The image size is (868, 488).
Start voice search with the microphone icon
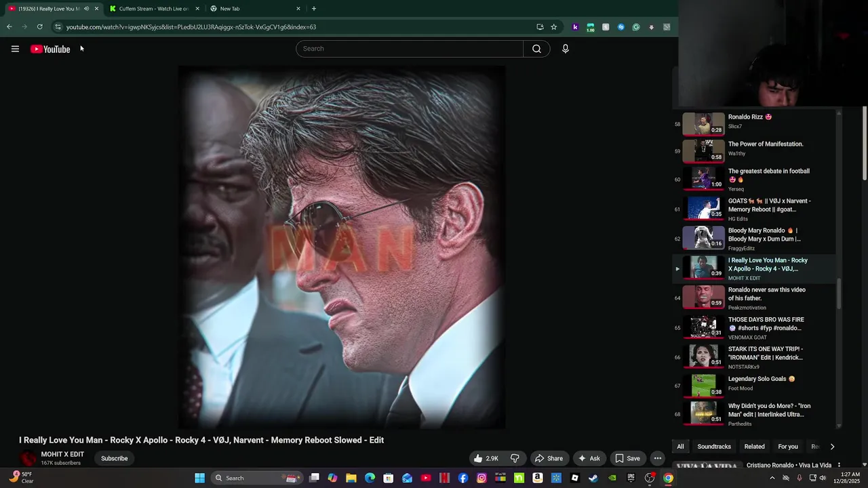coord(565,49)
